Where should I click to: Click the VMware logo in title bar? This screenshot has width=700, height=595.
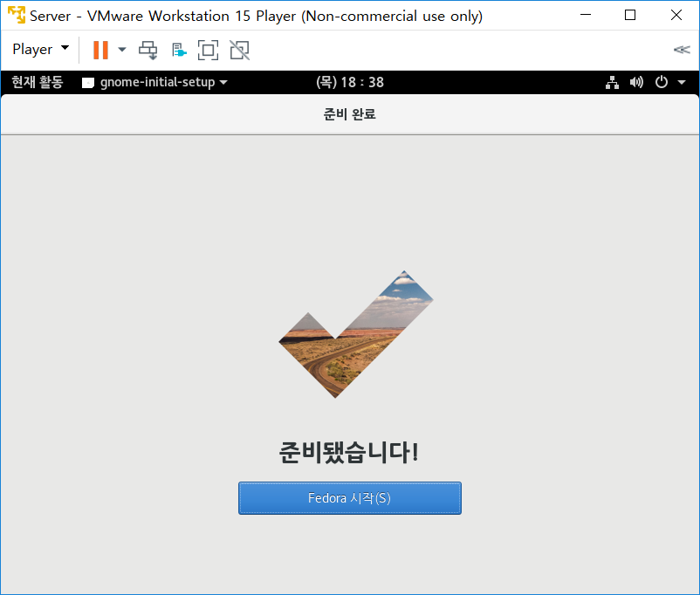point(17,15)
